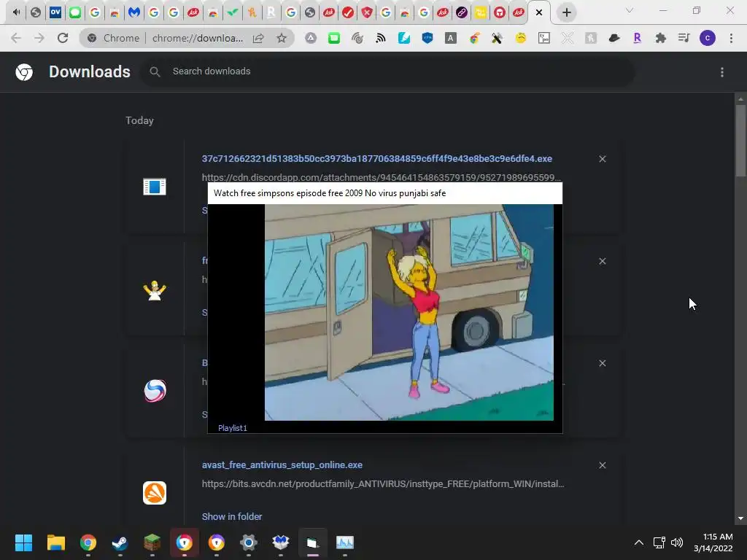Reload the page with the refresh icon
This screenshot has width=747, height=560.
click(x=63, y=38)
